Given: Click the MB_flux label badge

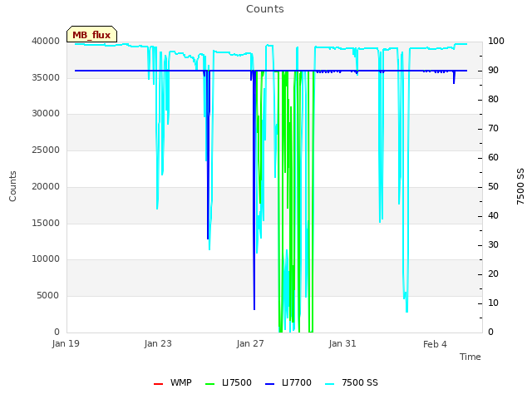Looking at the screenshot, I should (91, 34).
